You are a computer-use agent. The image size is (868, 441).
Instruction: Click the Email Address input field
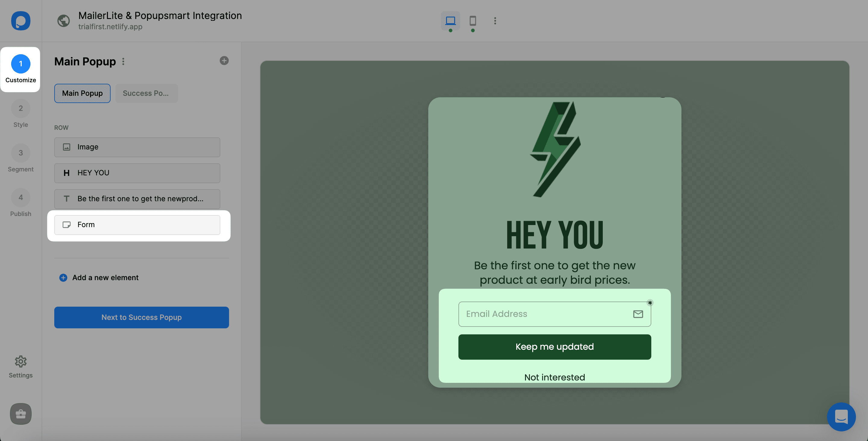click(554, 313)
